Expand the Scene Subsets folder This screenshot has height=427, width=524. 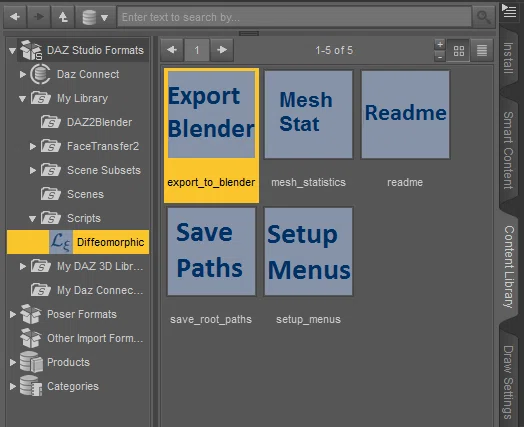(x=32, y=170)
